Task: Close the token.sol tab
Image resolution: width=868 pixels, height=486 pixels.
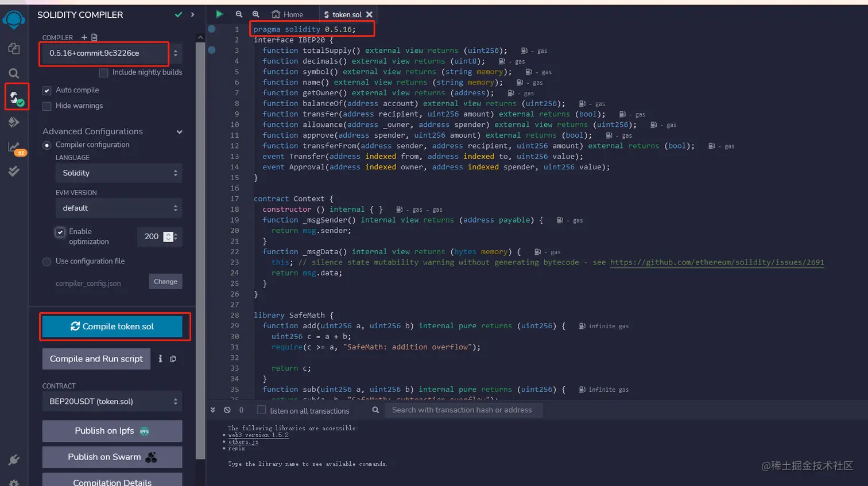Action: (369, 14)
